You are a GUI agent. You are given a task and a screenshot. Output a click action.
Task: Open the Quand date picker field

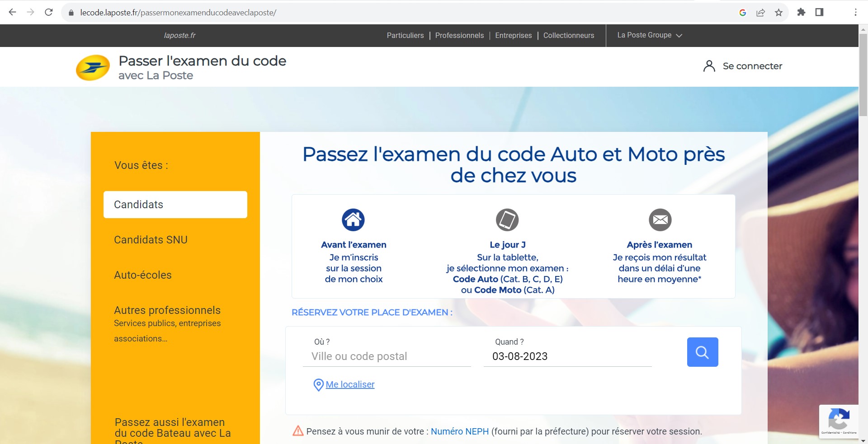pos(567,356)
